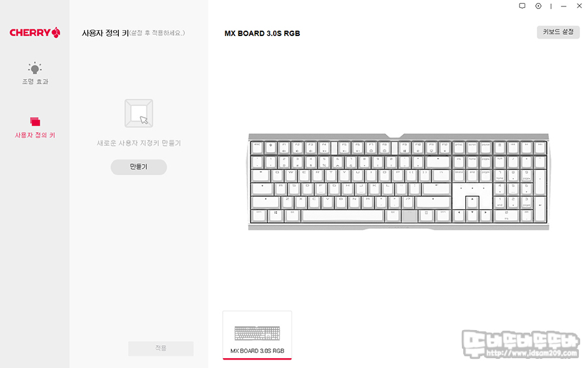Viewport: 588px width, 368px height.
Task: Open 키보드 설정 (Keyboard Settings)
Action: (558, 32)
